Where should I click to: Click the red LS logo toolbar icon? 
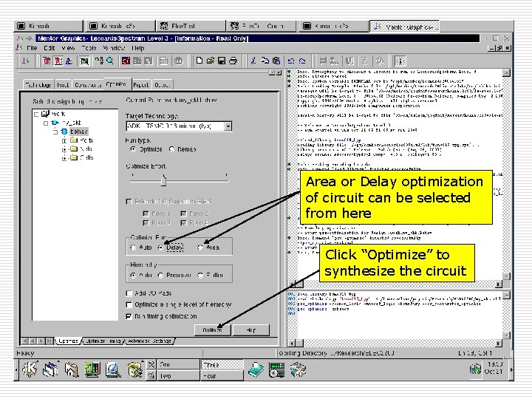click(x=25, y=61)
